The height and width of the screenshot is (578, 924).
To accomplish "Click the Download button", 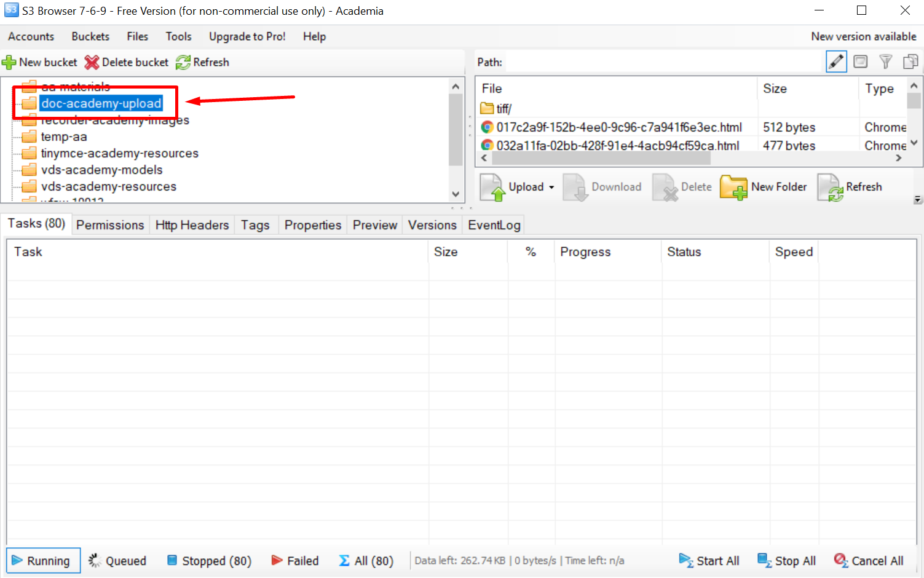I will (602, 187).
